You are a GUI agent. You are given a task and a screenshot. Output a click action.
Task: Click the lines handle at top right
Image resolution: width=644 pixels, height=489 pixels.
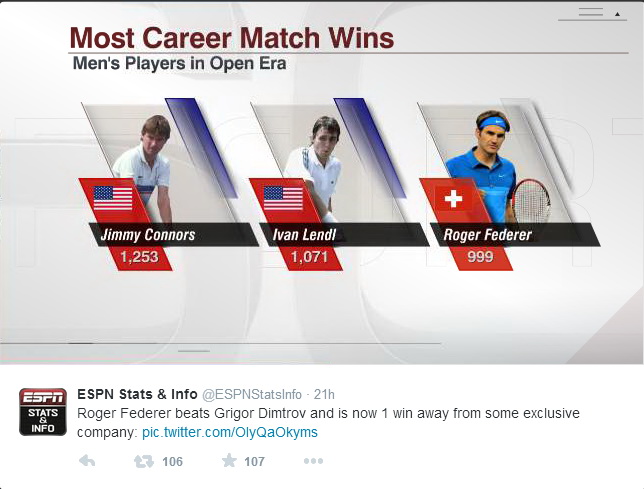(x=591, y=12)
